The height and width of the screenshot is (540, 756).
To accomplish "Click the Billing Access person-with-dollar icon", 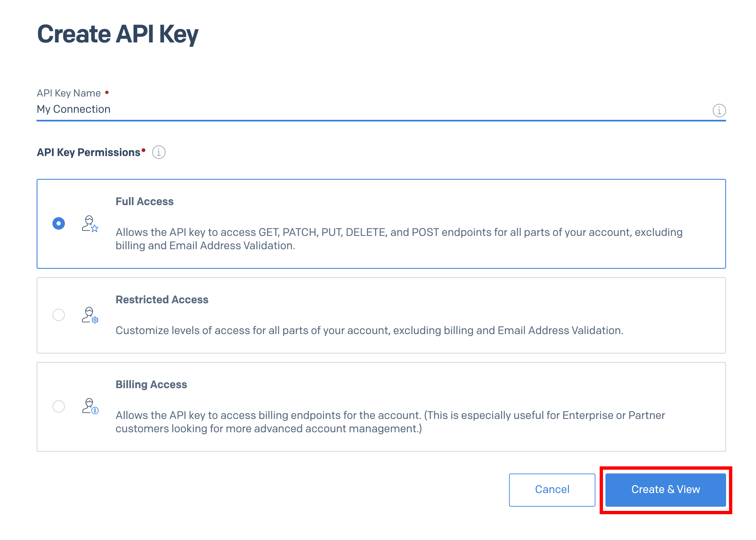I will pyautogui.click(x=90, y=407).
